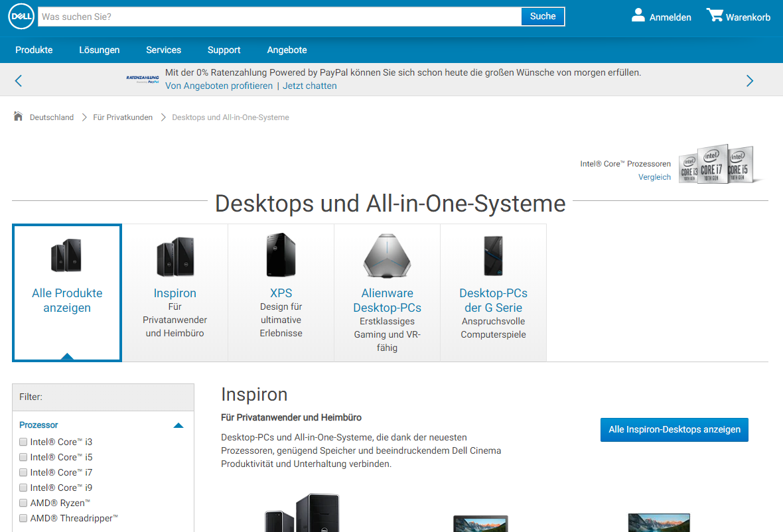This screenshot has height=532, width=783.
Task: Click the Dell logo
Action: 21,17
